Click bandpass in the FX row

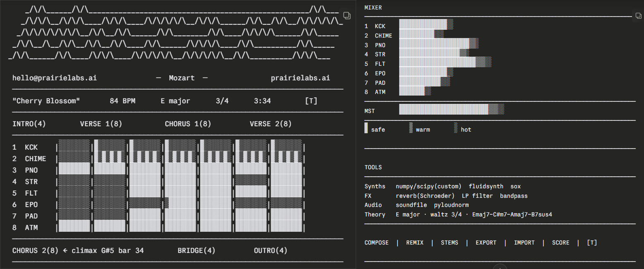[x=514, y=196]
